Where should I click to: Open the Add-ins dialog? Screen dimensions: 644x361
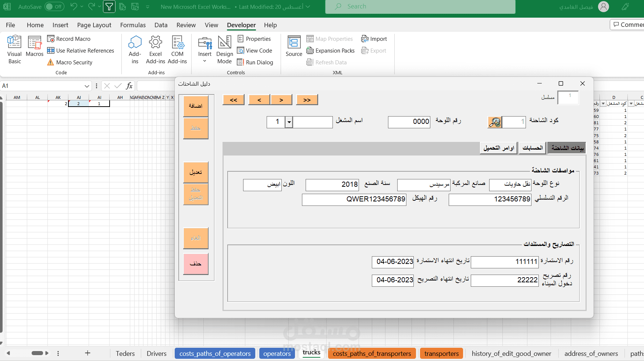[x=135, y=50]
